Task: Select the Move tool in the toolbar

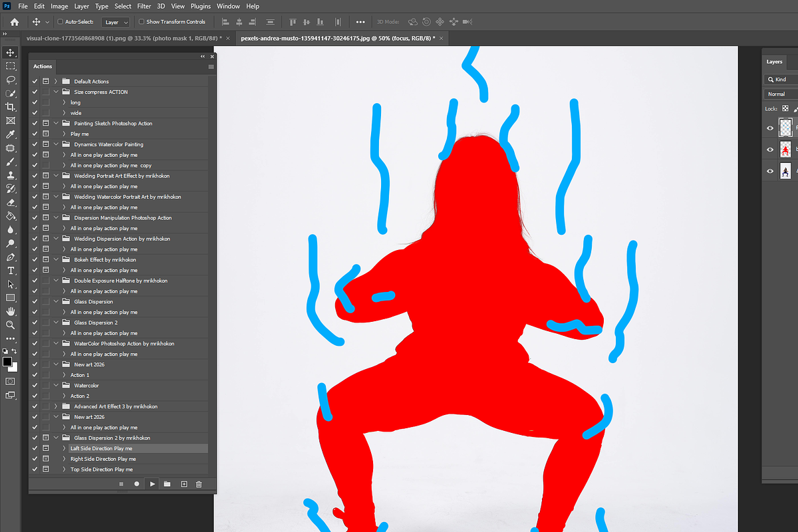Action: point(10,53)
